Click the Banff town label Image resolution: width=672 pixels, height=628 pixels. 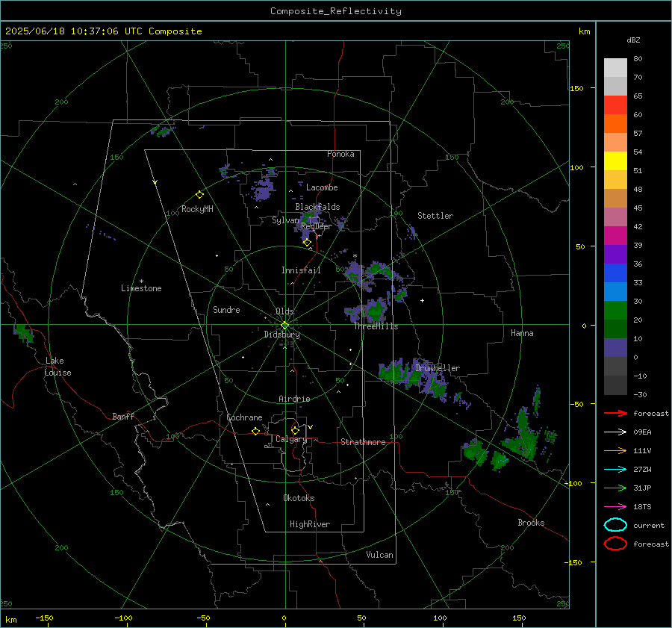(123, 416)
